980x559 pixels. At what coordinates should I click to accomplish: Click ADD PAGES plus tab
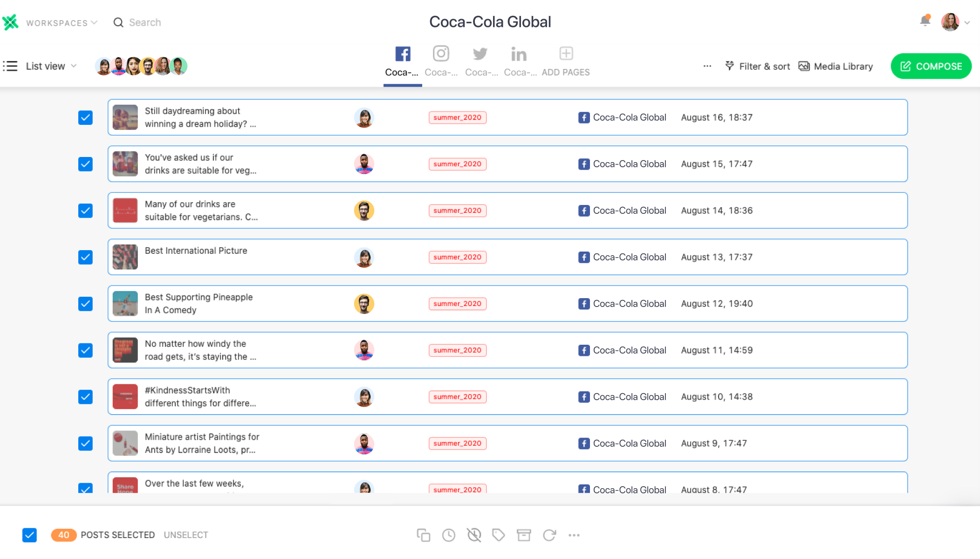(566, 61)
